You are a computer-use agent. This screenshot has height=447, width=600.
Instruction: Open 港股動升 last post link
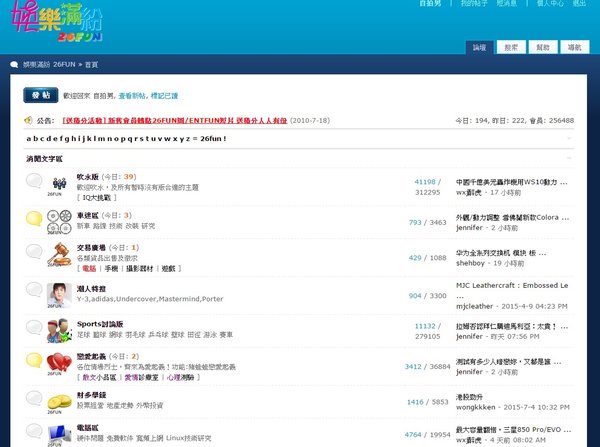pyautogui.click(x=470, y=397)
